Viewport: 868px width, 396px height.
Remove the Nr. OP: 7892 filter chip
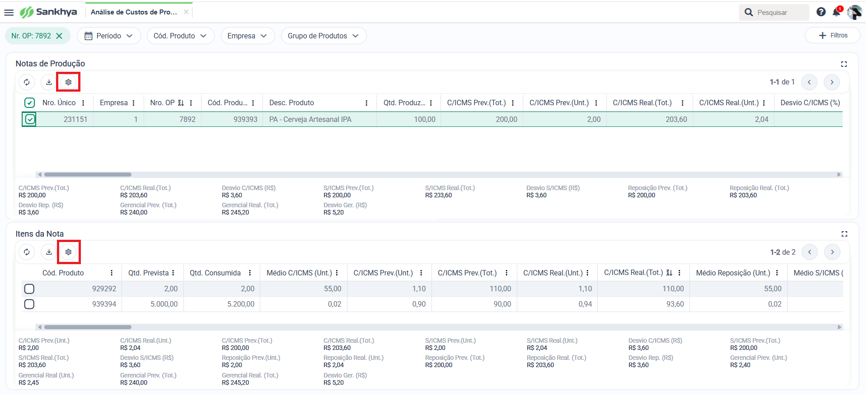(x=59, y=36)
